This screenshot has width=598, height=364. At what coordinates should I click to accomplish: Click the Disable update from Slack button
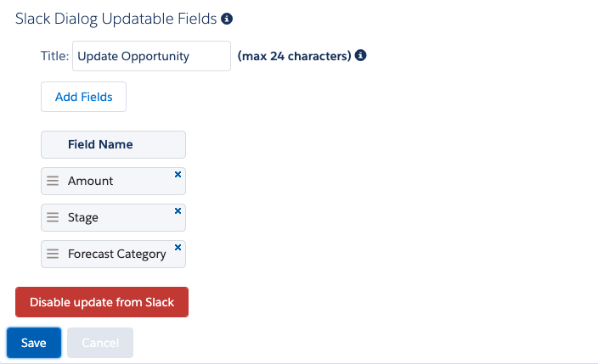pos(102,302)
